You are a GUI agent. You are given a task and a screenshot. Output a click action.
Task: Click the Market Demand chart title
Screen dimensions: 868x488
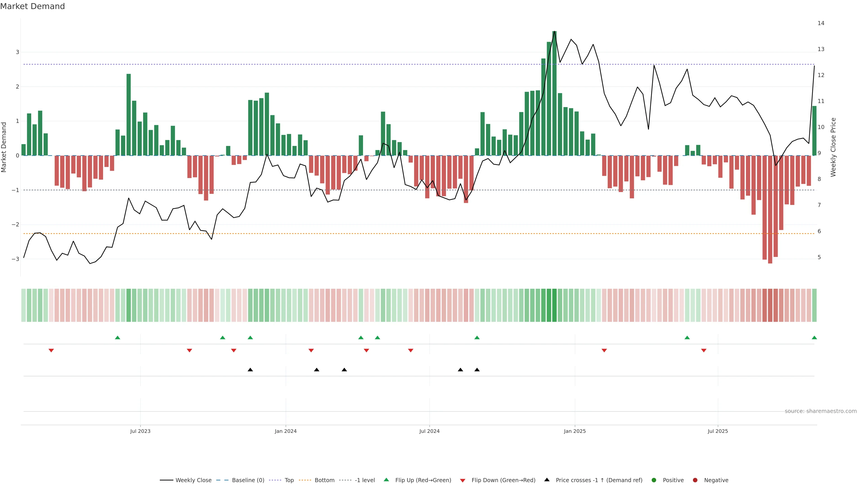[x=32, y=6]
